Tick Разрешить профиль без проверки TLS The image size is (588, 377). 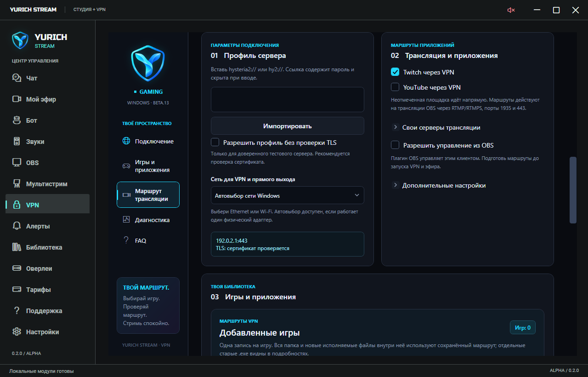[x=215, y=142]
